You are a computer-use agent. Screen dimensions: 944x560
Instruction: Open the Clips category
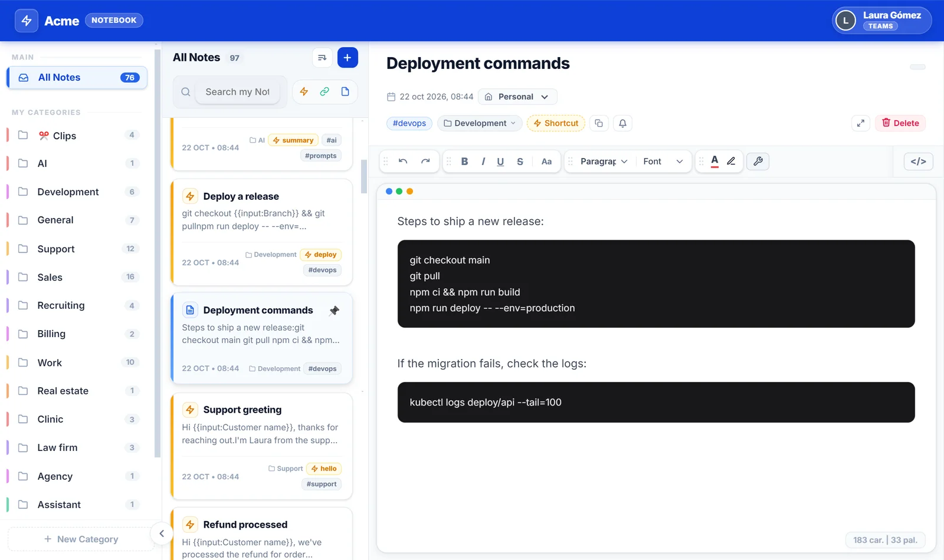pos(77,136)
